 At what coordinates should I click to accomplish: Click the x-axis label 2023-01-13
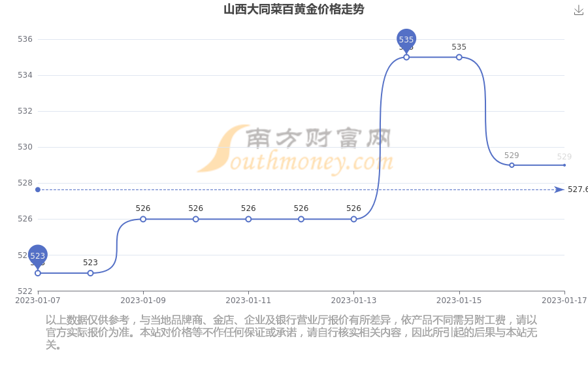pos(353,301)
